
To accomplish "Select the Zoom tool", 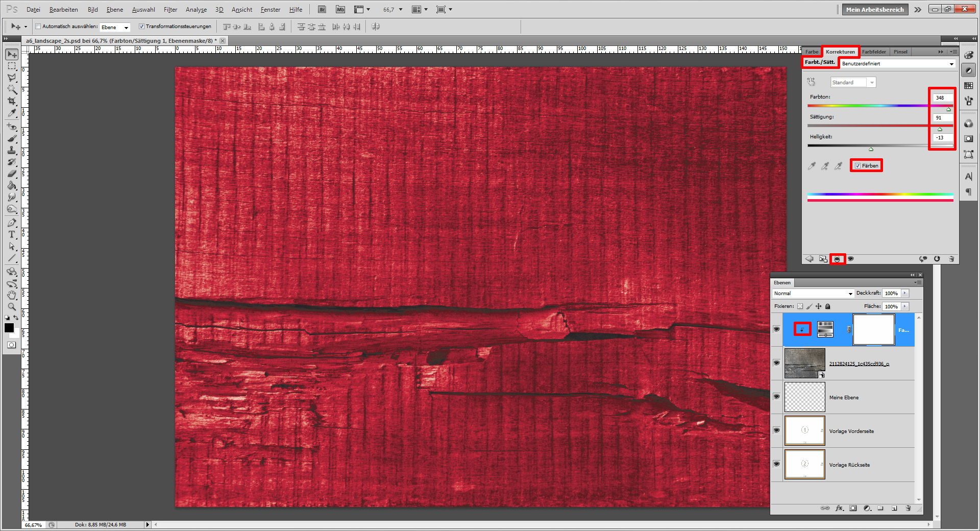I will (x=11, y=306).
